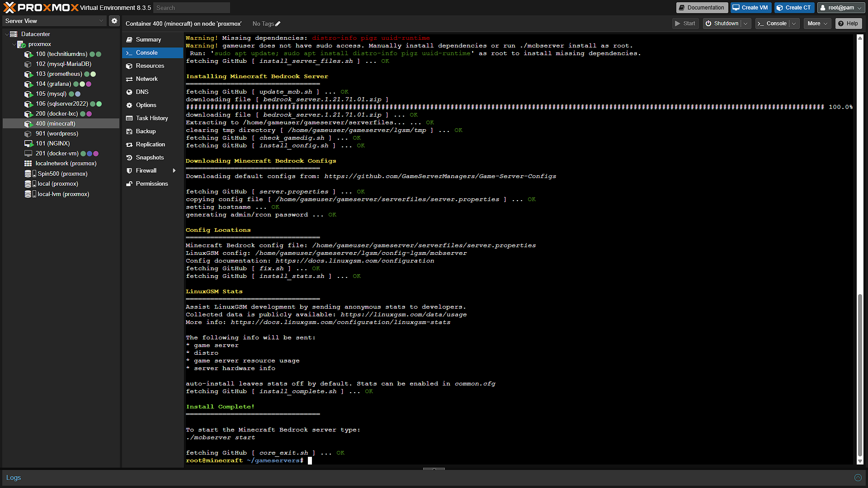This screenshot has width=868, height=488.
Task: Click the console vertical scrollbar thumb
Action: point(860,375)
